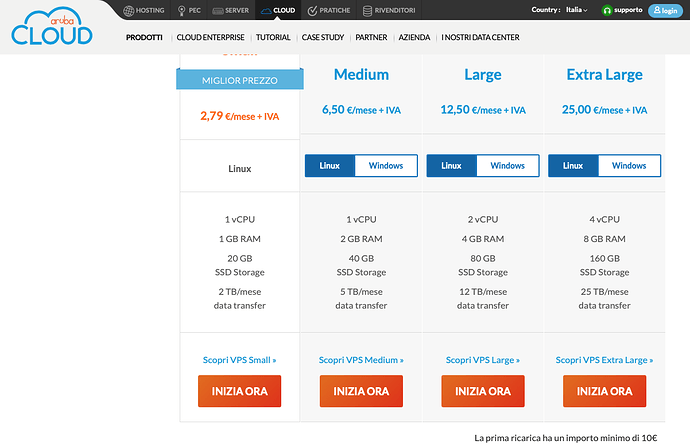The width and height of the screenshot is (690, 448).
Task: Click Inizia Ora for VPS Large
Action: 483,391
